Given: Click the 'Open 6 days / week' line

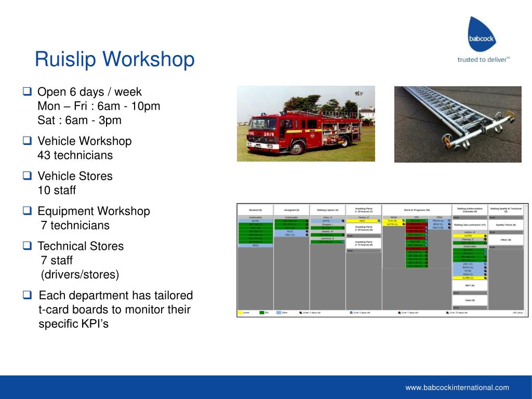Looking at the screenshot, I should (89, 92).
